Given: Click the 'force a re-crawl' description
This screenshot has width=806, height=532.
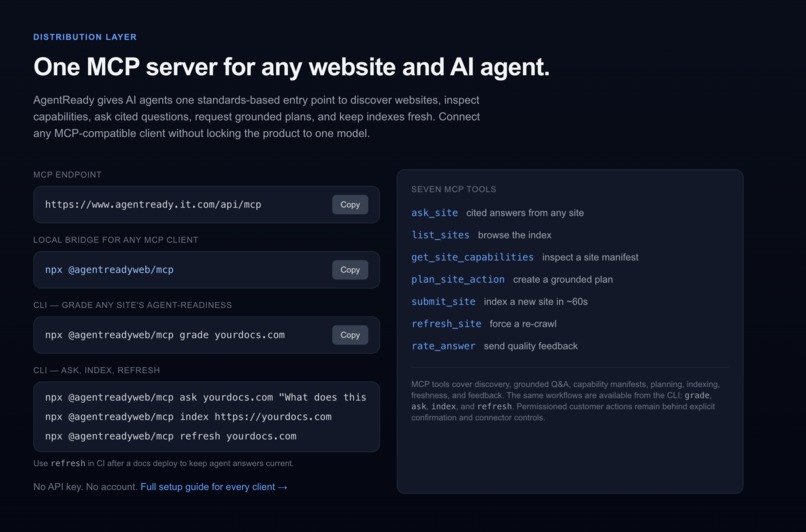Looking at the screenshot, I should (523, 324).
